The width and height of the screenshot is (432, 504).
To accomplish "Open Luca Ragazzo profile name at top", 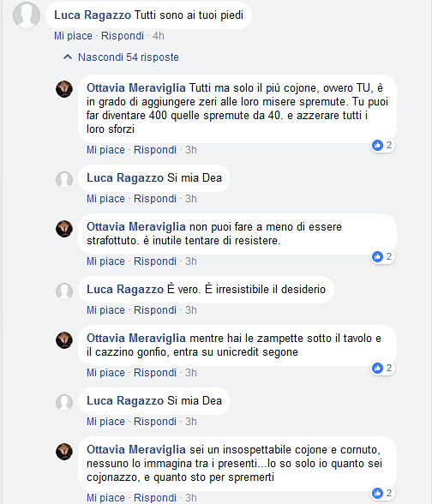I will (93, 15).
